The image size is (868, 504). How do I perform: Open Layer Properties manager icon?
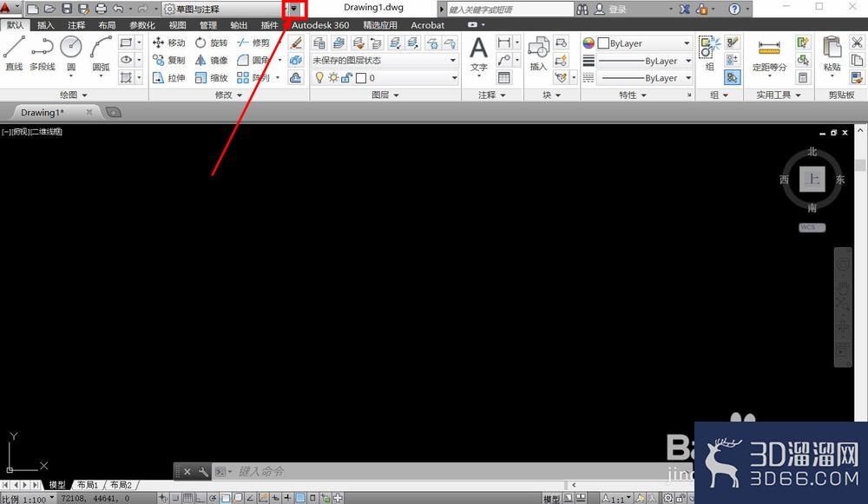point(319,43)
